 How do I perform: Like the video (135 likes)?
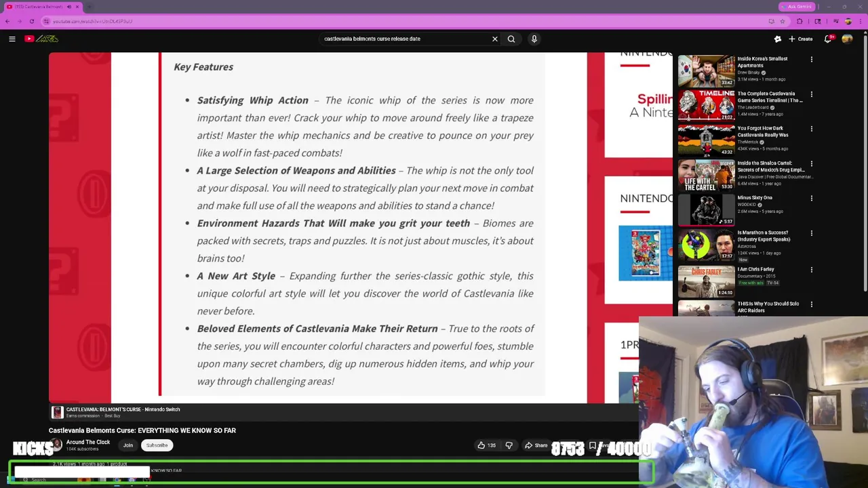[x=487, y=445]
